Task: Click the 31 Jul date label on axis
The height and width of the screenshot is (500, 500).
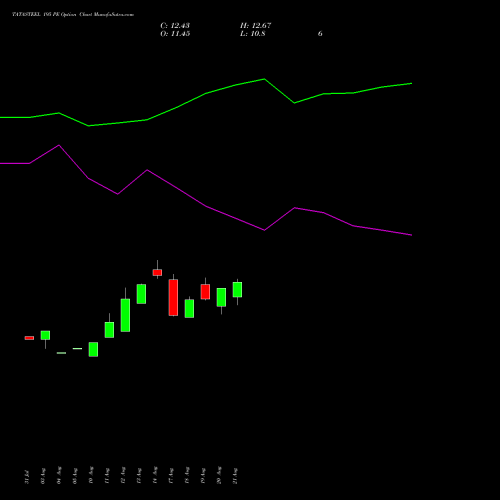Action: click(x=27, y=477)
